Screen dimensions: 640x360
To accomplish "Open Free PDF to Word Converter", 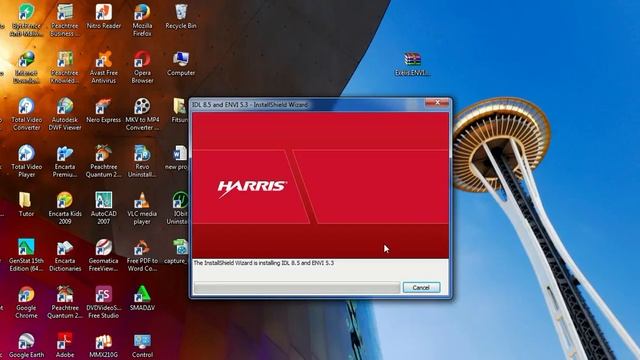I will [x=142, y=255].
